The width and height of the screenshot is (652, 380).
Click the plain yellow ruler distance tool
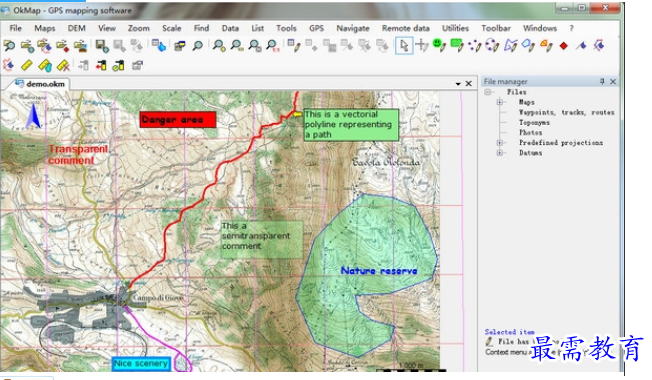[x=27, y=65]
